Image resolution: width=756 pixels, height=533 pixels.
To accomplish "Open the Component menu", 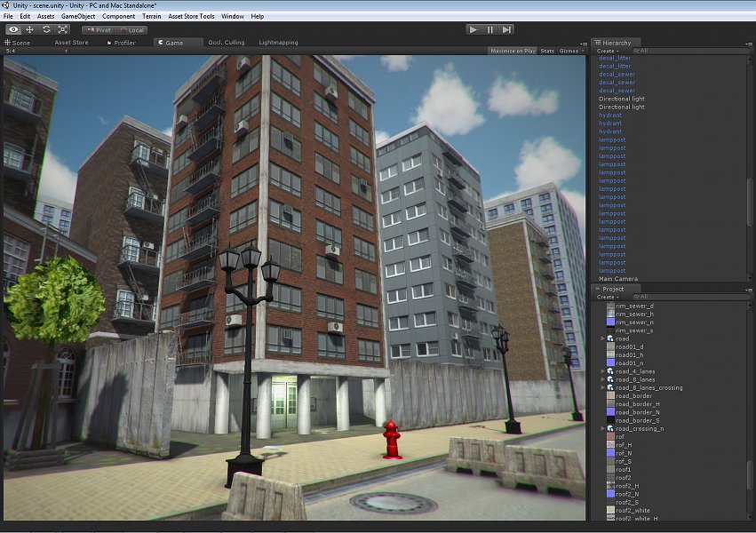I will (119, 16).
